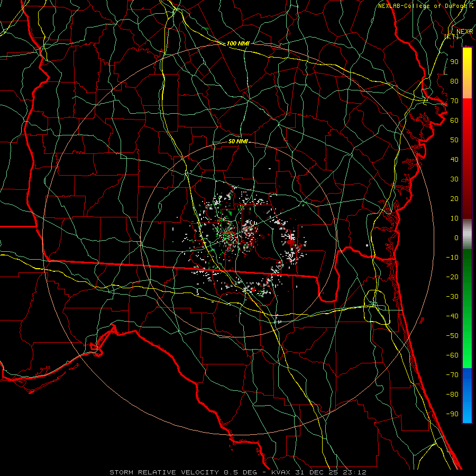Click the 70 value on the velocity scale
476x476 pixels.
(454, 101)
